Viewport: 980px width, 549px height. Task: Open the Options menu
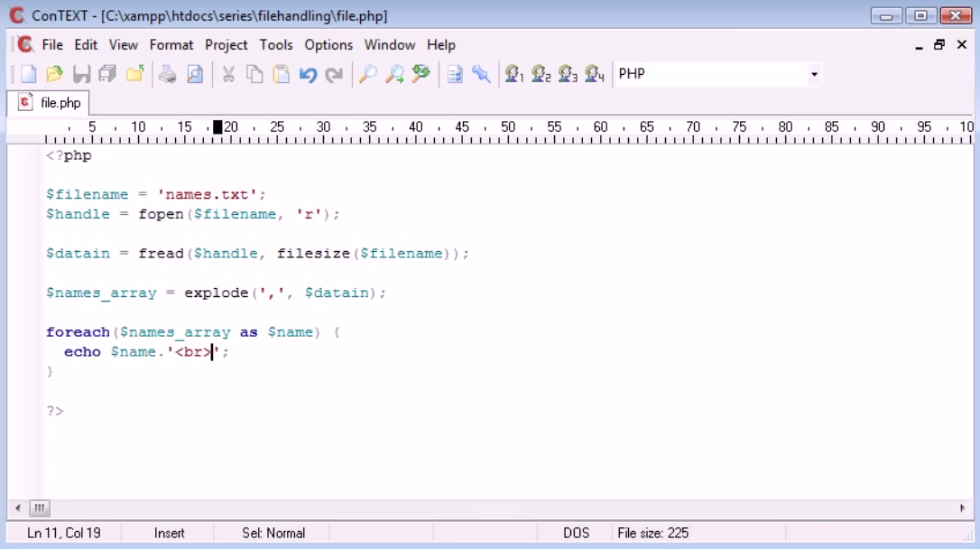tap(328, 44)
